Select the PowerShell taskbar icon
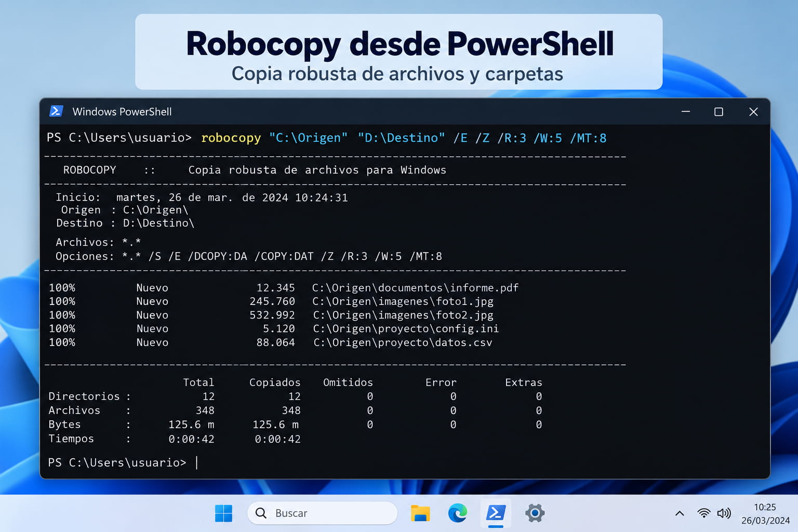The height and width of the screenshot is (532, 798). [496, 513]
